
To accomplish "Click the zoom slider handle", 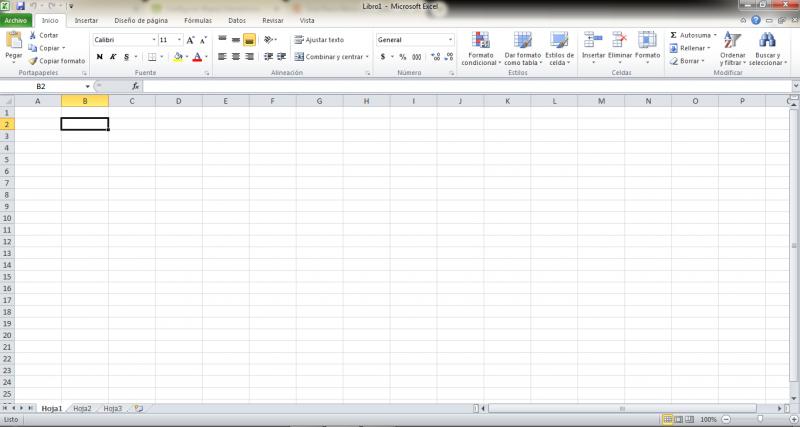I will (758, 419).
